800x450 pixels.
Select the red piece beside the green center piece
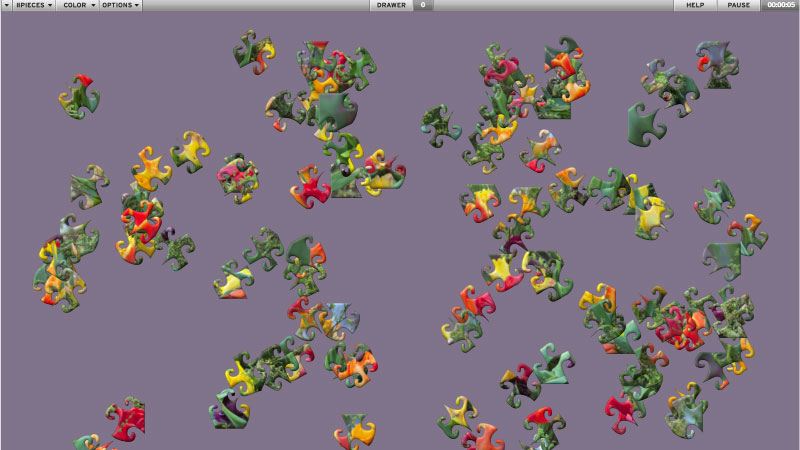310,186
